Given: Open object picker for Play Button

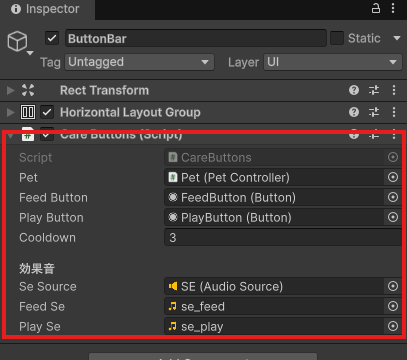Looking at the screenshot, I should [x=393, y=217].
